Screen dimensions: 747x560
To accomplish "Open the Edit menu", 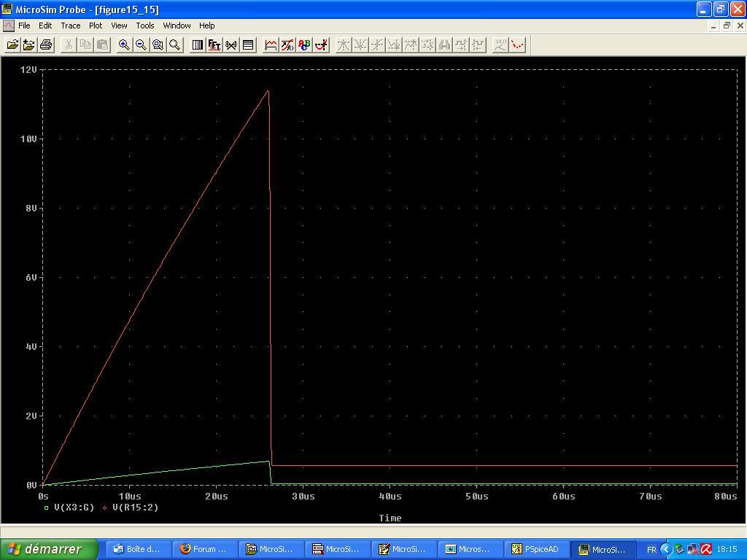I will 45,26.
